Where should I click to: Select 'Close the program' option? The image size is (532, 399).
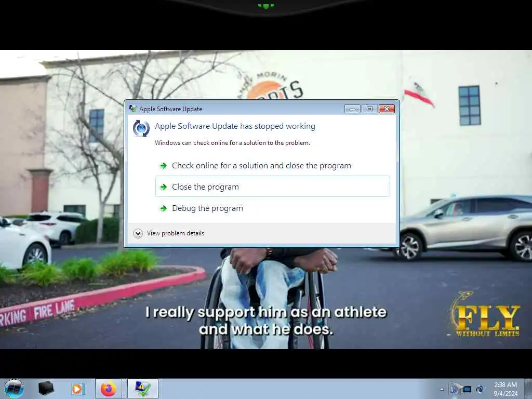(272, 187)
